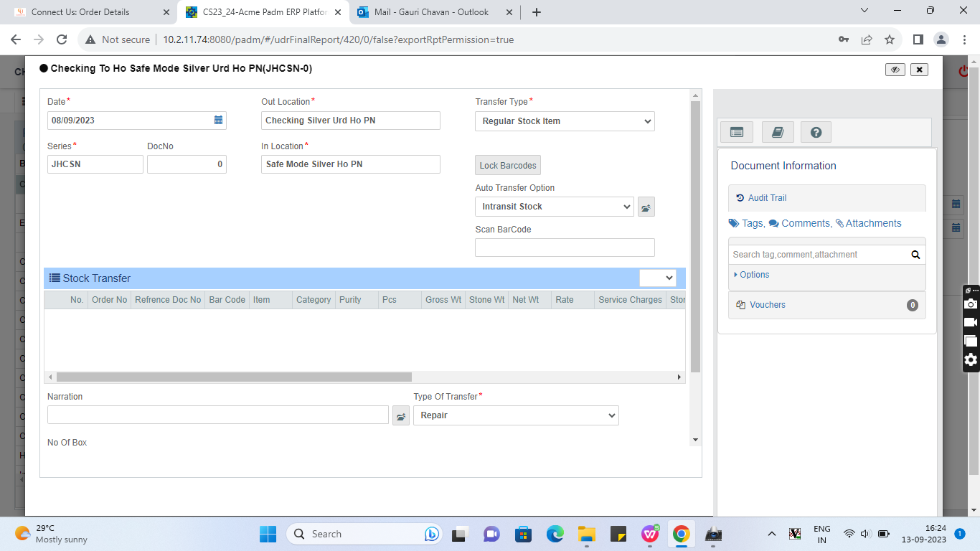The width and height of the screenshot is (980, 551).
Task: Click the Service Charges column header
Action: tap(630, 300)
